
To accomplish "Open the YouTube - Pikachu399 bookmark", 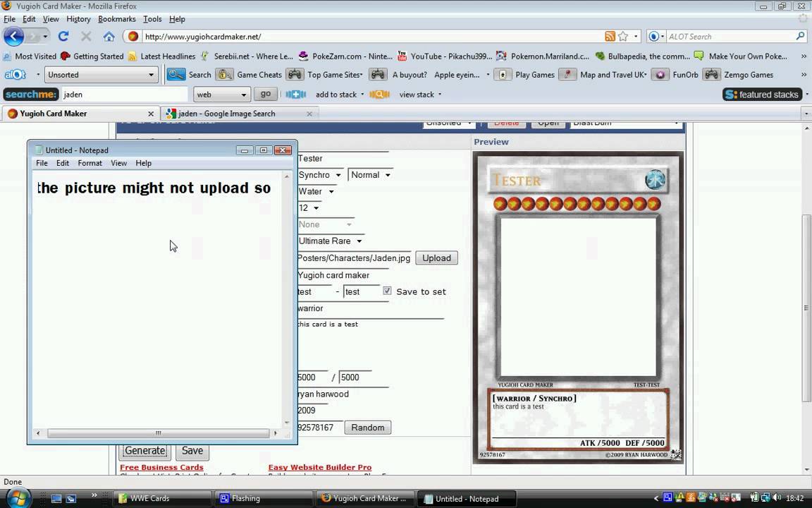I will click(445, 56).
